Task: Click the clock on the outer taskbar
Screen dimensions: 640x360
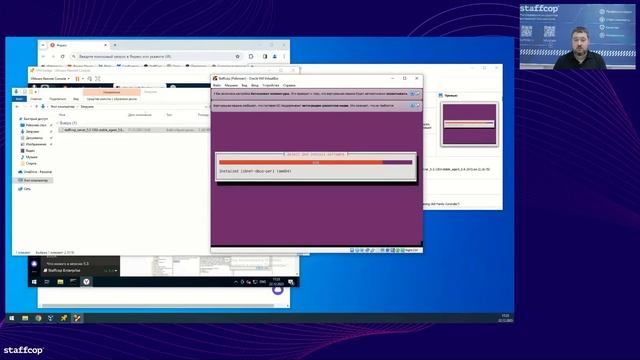Action: click(x=505, y=318)
